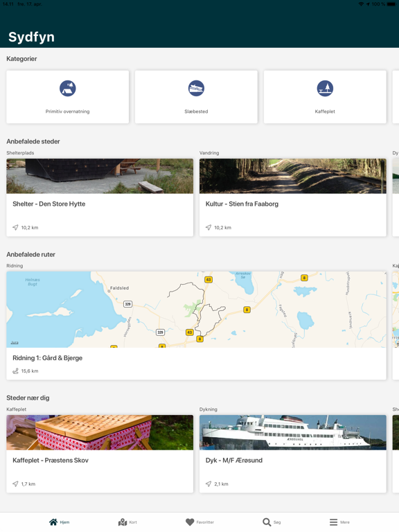Select the Dykning label
This screenshot has width=399, height=532.
click(209, 409)
